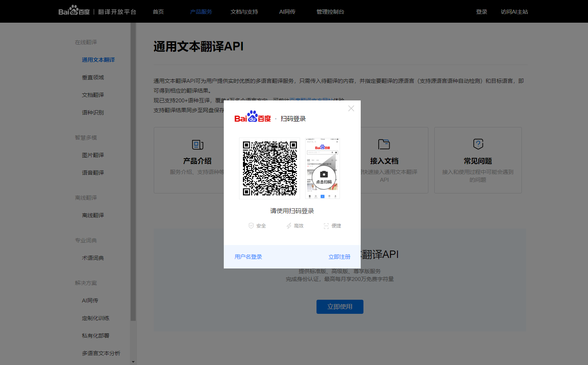Open the 立即注册 link
The width and height of the screenshot is (588, 365).
339,257
